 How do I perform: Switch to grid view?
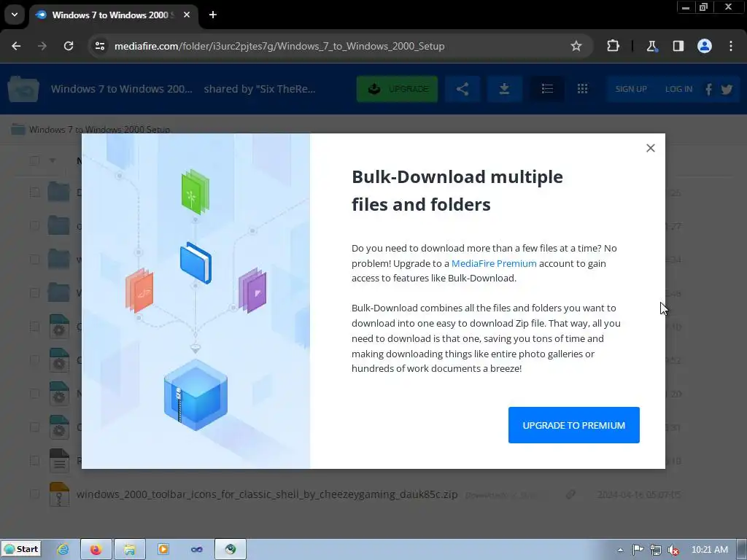pyautogui.click(x=582, y=89)
